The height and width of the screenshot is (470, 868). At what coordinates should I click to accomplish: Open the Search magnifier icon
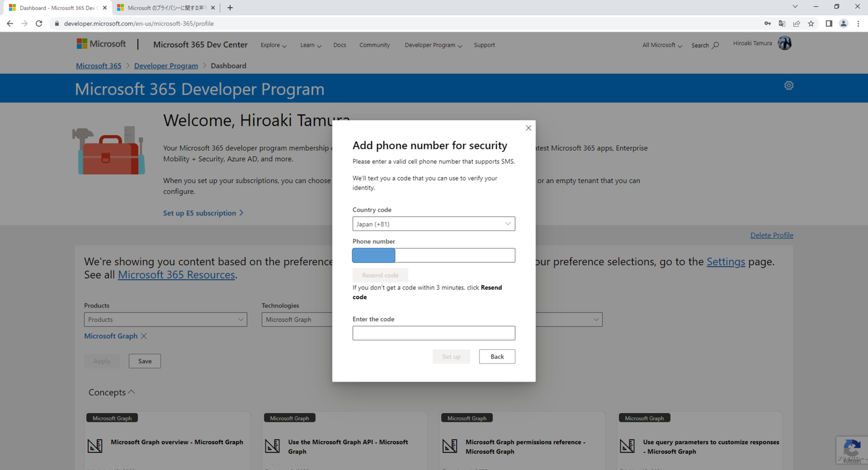716,45
